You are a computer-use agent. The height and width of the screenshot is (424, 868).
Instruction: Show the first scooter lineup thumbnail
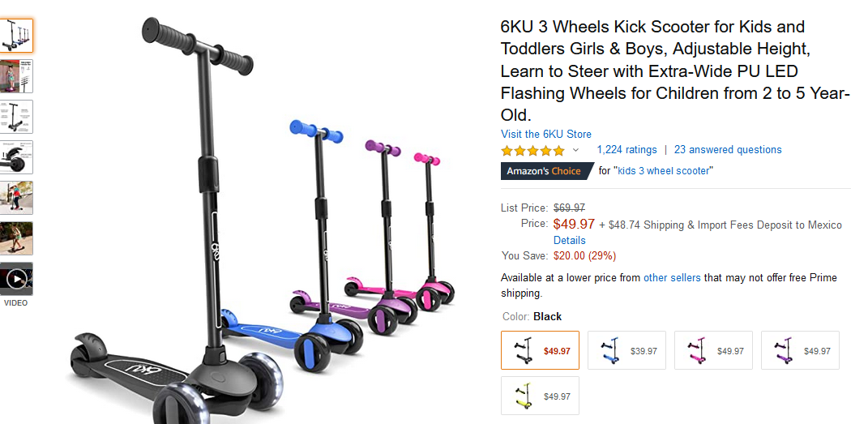pos(16,36)
